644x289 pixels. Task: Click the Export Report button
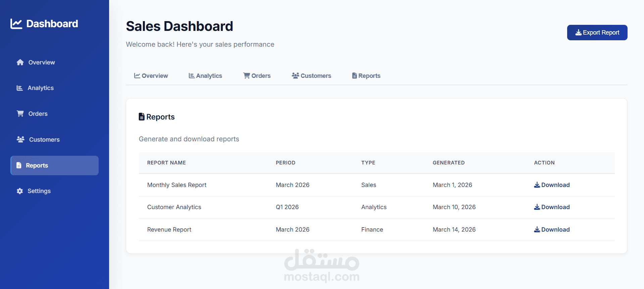coord(597,33)
